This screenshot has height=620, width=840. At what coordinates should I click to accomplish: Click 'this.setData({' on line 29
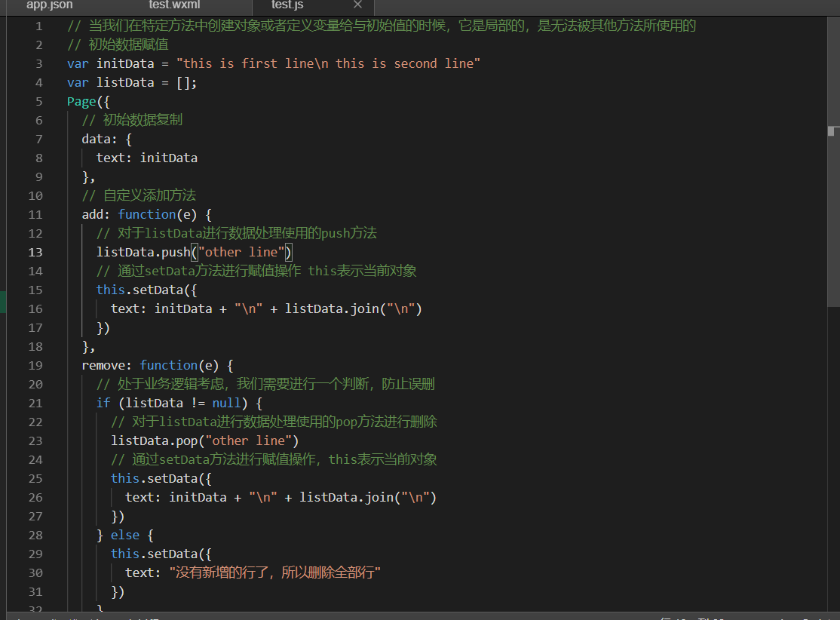tap(161, 554)
